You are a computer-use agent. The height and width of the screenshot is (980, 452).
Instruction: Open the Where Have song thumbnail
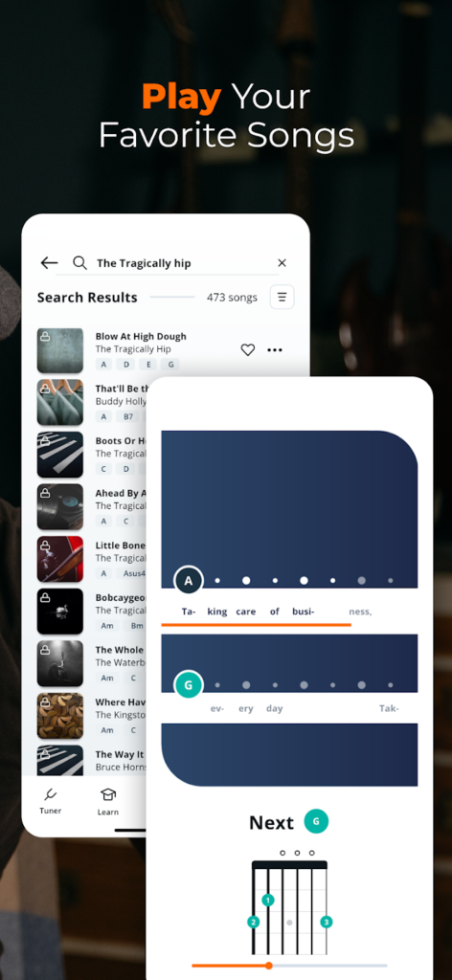click(60, 715)
